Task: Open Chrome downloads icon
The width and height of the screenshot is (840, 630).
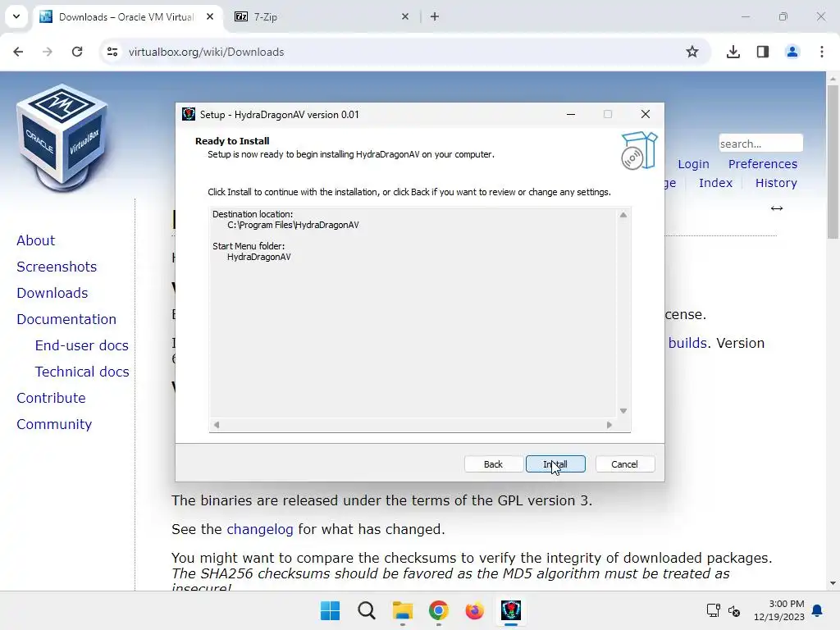Action: pyautogui.click(x=733, y=52)
